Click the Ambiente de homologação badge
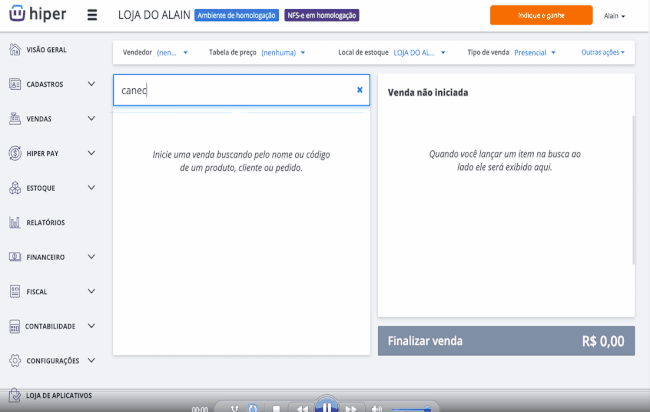The image size is (650, 412). [x=236, y=15]
